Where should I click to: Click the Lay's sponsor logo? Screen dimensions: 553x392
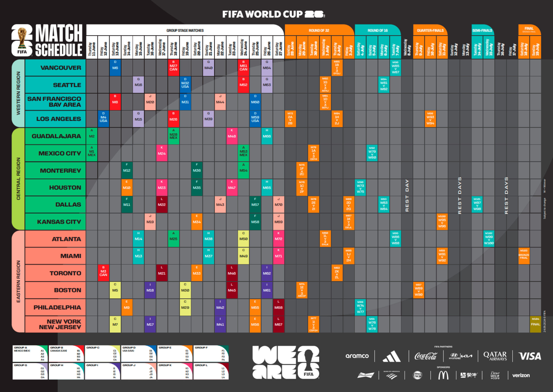click(x=417, y=375)
